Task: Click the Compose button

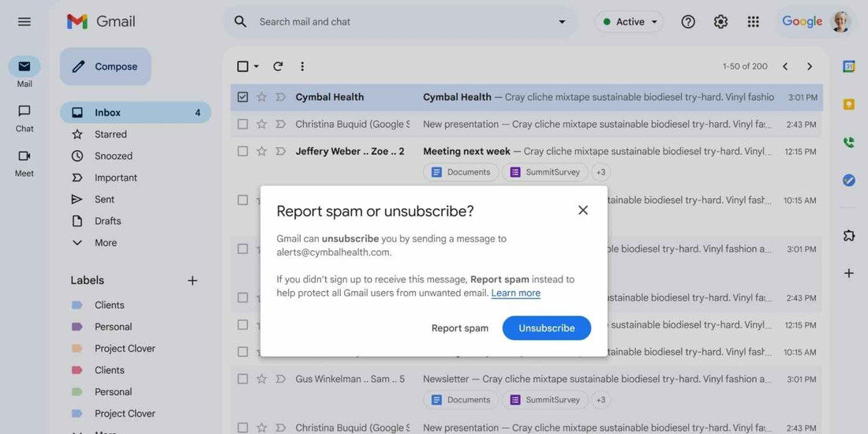Action: pos(105,66)
